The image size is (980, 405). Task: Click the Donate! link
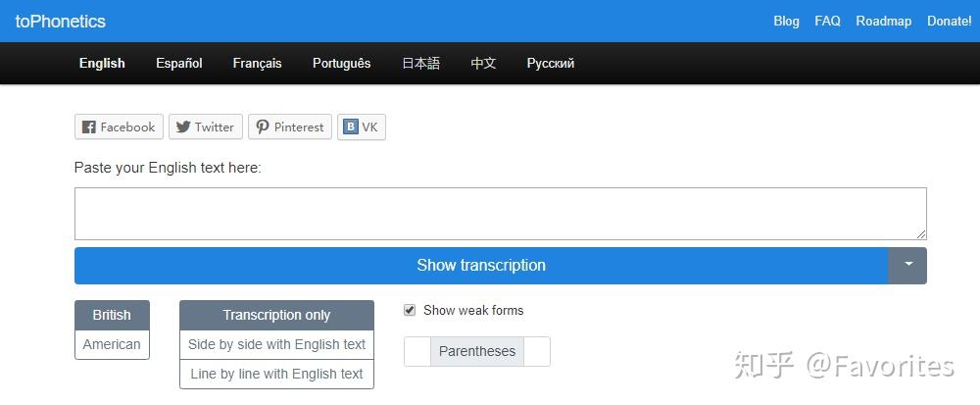949,21
